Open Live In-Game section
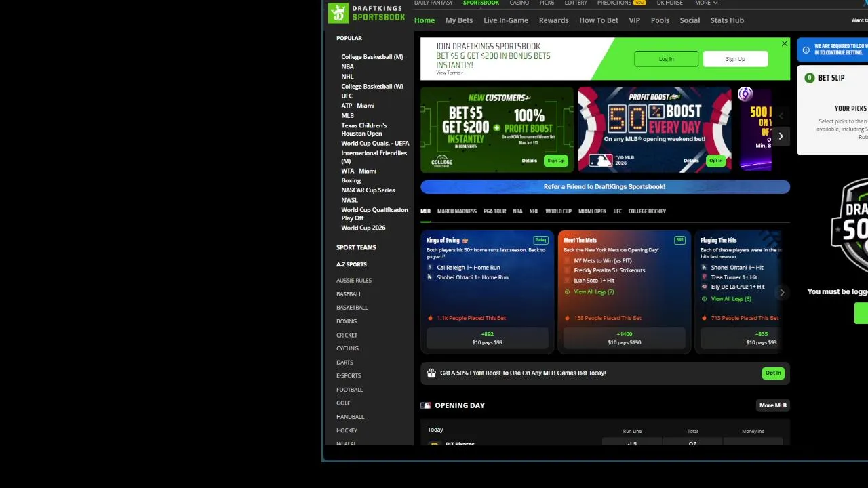The height and width of the screenshot is (488, 868). point(506,20)
